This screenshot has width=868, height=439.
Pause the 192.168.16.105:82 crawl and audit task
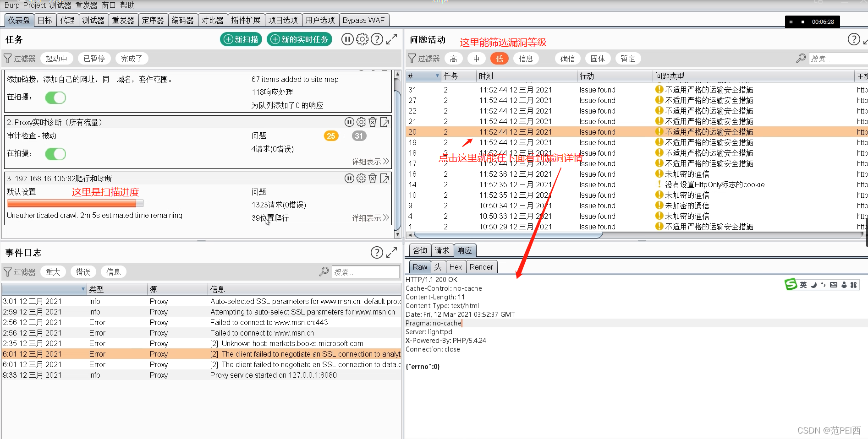349,179
